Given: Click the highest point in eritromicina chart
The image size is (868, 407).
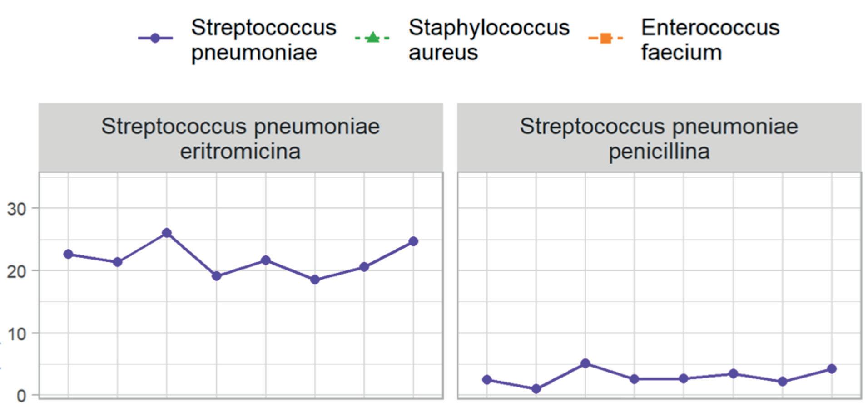Looking at the screenshot, I should click(x=167, y=233).
